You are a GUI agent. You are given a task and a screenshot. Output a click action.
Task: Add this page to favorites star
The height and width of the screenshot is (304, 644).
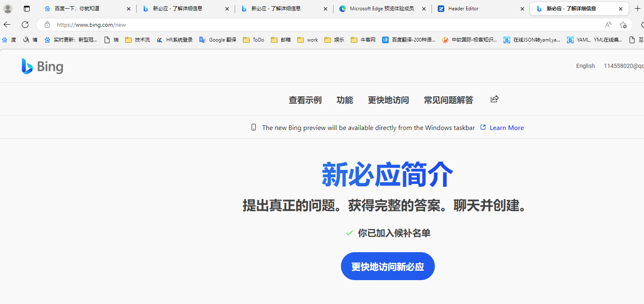click(x=623, y=25)
